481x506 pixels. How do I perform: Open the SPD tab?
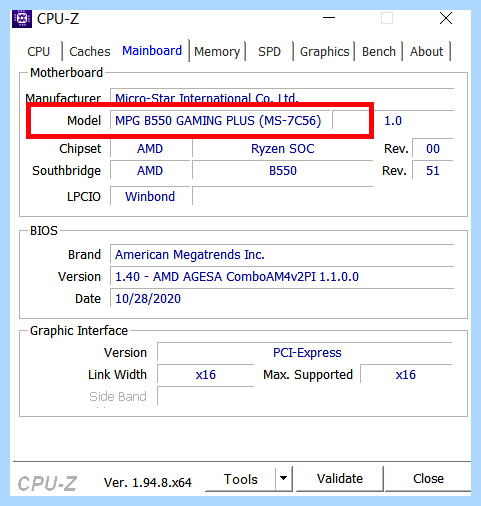(x=269, y=52)
